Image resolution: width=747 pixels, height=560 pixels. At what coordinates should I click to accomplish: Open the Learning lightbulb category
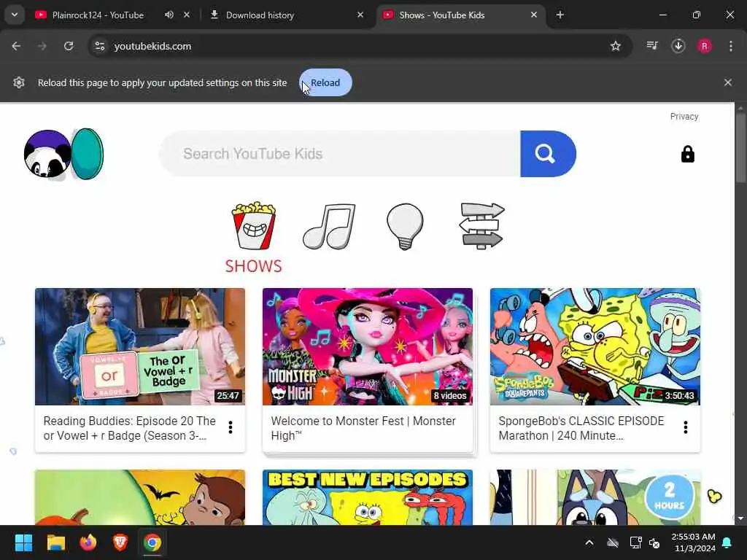pyautogui.click(x=405, y=227)
